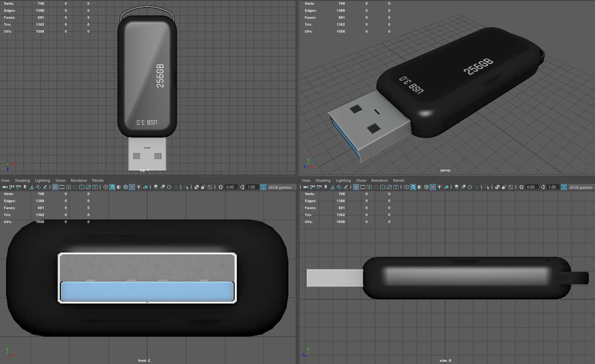Viewport: 595px width, 364px height.
Task: Enable 2D Pan/Zoom in front view toolbar
Action: click(x=38, y=187)
